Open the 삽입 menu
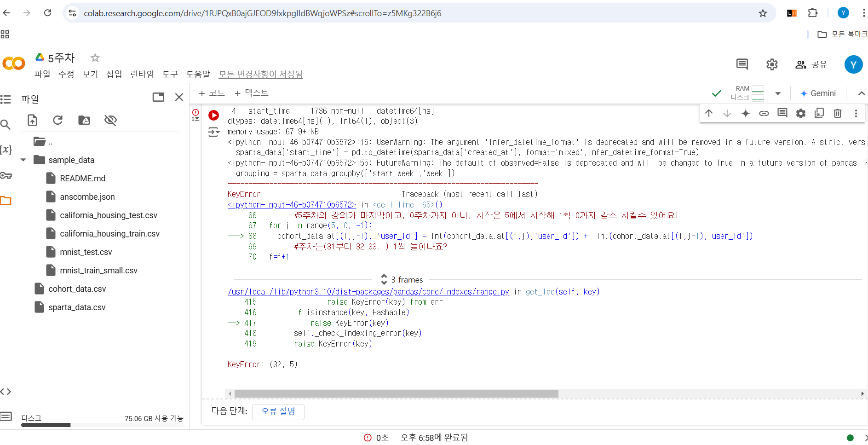Viewport: 868px width, 445px height. 114,74
